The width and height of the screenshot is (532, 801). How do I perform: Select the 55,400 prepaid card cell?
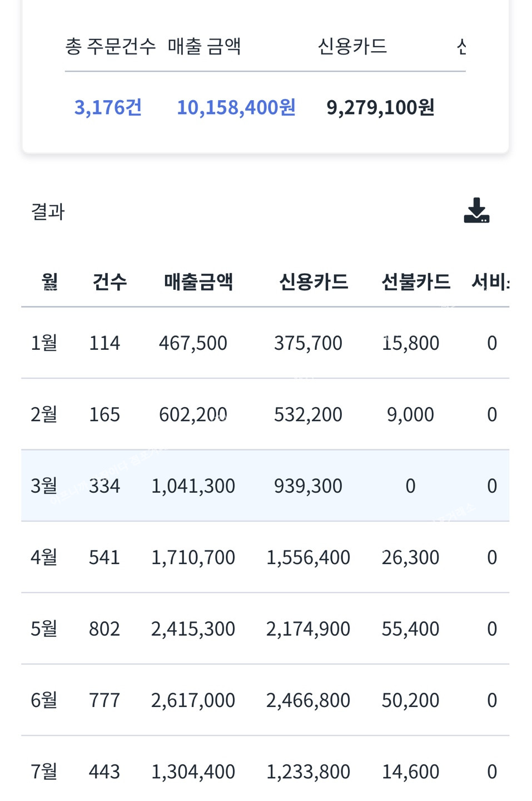410,629
